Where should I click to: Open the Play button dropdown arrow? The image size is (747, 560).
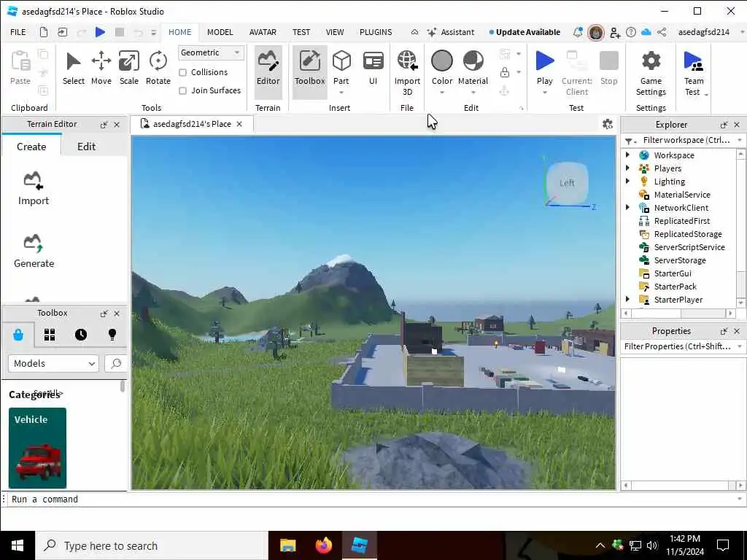pos(544,93)
